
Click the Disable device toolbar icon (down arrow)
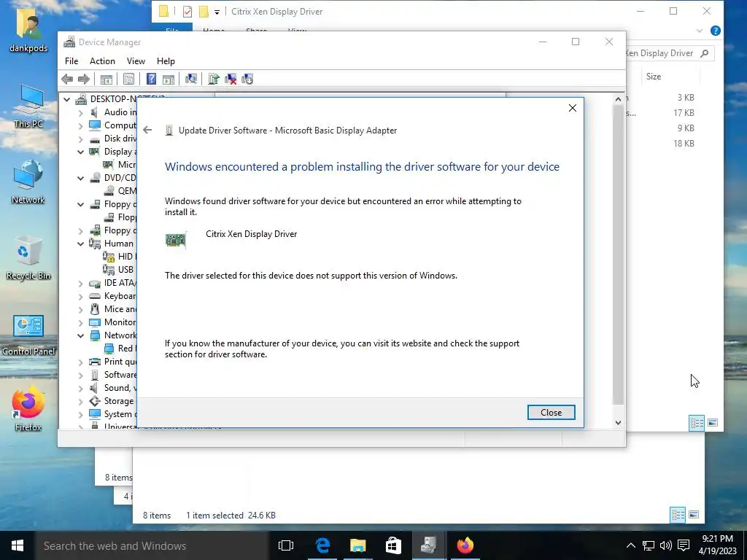(247, 79)
